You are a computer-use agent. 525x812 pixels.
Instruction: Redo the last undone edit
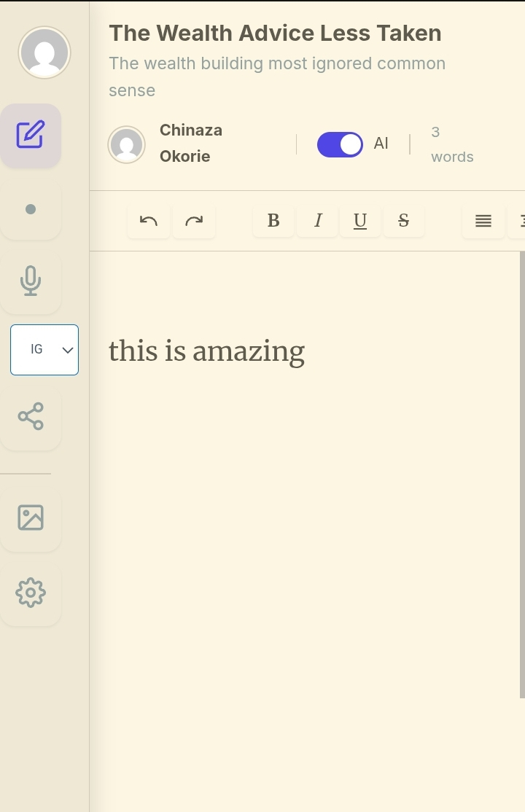point(194,221)
